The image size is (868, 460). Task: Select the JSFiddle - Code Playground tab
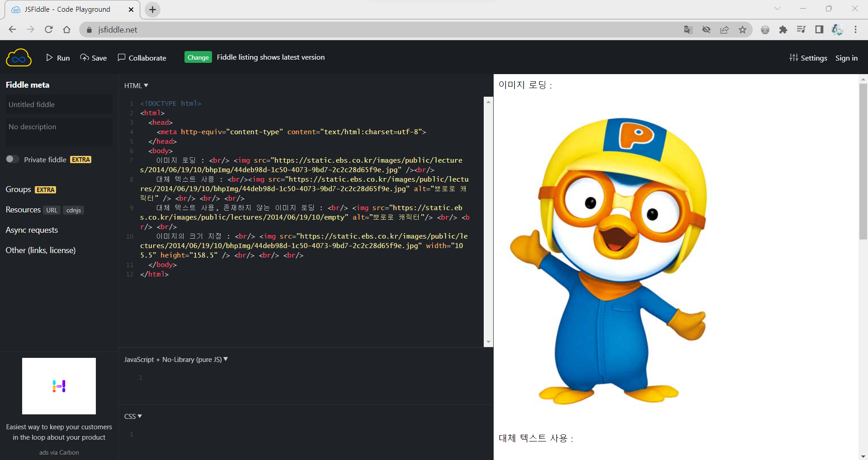(x=72, y=9)
